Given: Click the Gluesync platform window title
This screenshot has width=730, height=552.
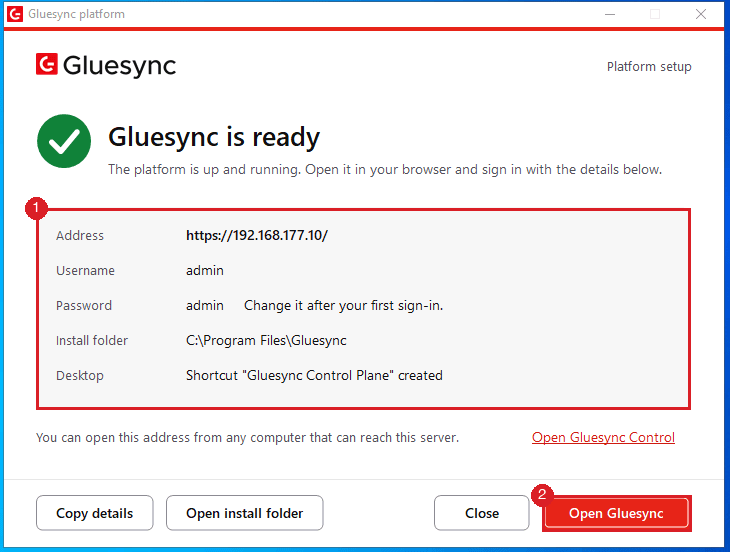Looking at the screenshot, I should [76, 14].
